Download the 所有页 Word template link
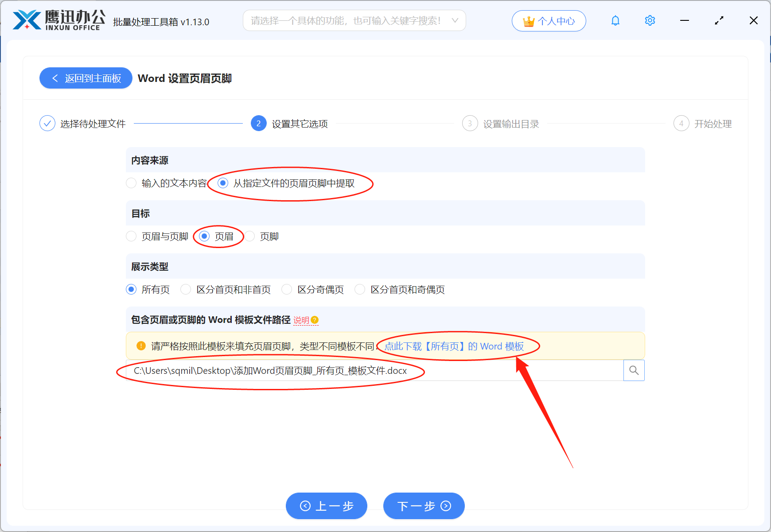Image resolution: width=771 pixels, height=532 pixels. tap(454, 346)
